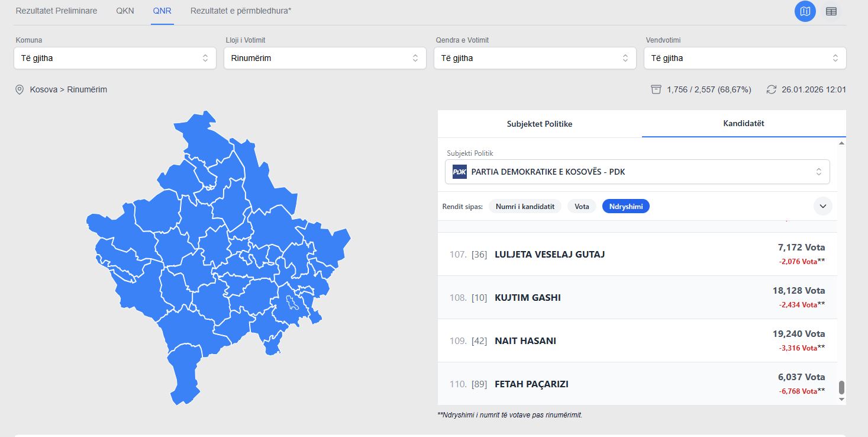Open Qendra e Votimit dropdown
868x437 pixels.
pos(535,58)
